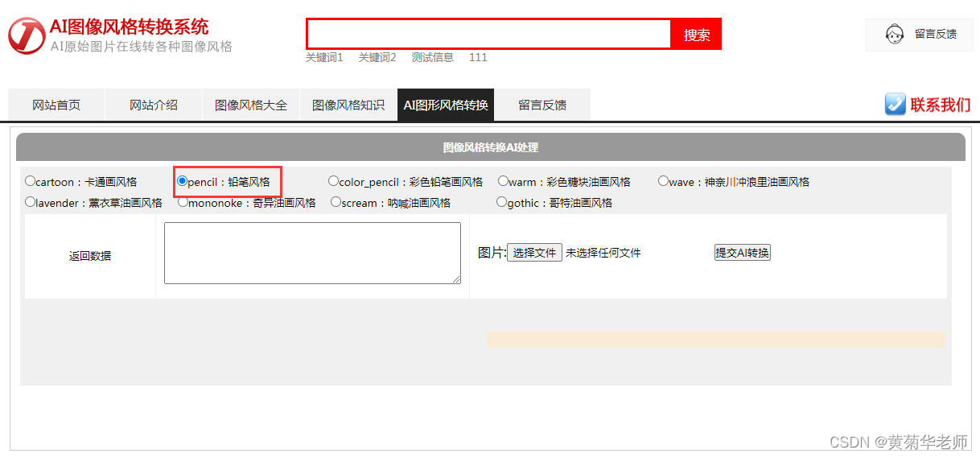Pick the scream 呐喊油画风格 radio button
Screen dimensions: 980x458
[336, 202]
